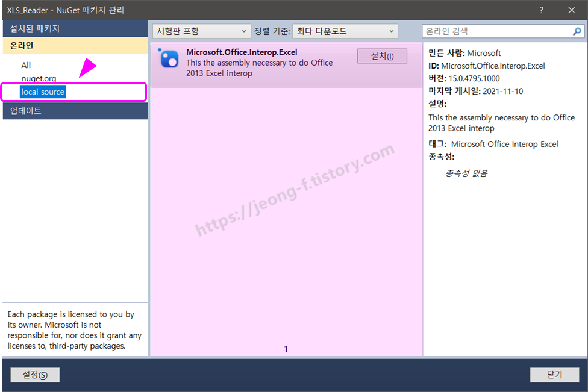Click the search magnifier icon
The height and width of the screenshot is (392, 588).
[577, 31]
